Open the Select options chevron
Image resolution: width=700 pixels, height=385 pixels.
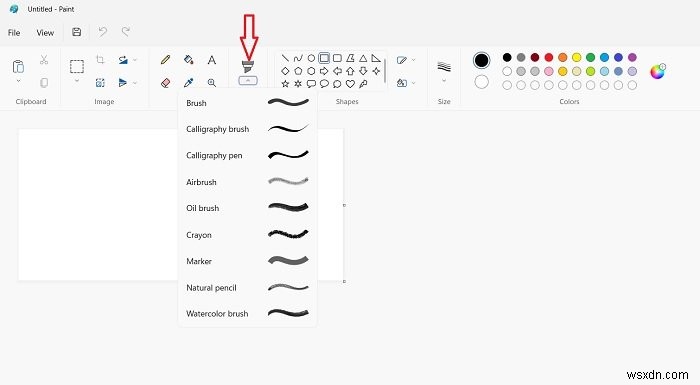pos(77,81)
